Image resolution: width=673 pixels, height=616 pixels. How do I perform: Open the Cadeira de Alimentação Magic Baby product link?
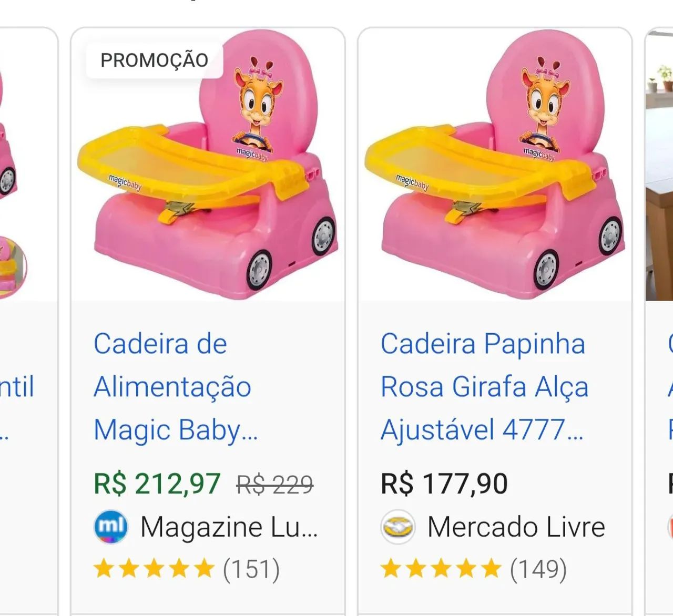[174, 386]
